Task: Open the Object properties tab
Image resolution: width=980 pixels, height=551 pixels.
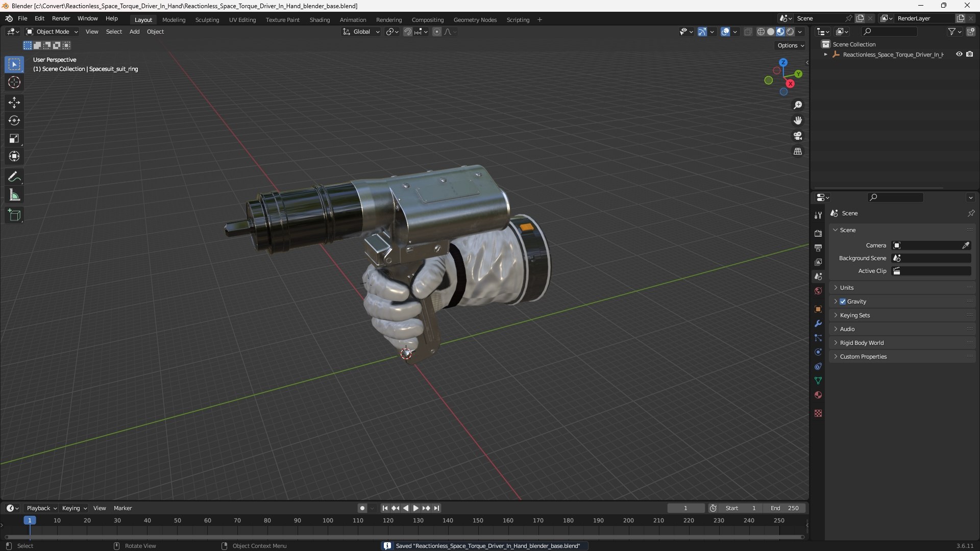Action: tap(818, 309)
